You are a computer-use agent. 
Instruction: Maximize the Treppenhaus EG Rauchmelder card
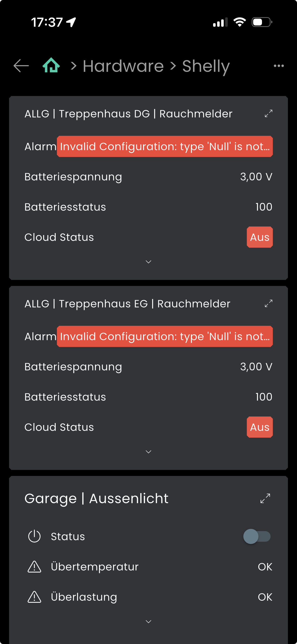click(x=269, y=304)
